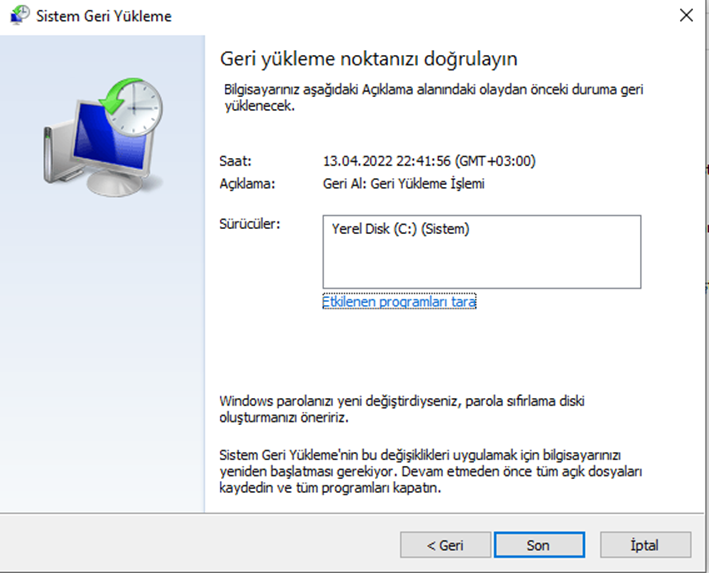Select Yerel Disk (C:) (Sistem) in drives list
This screenshot has width=709, height=573.
coord(400,229)
